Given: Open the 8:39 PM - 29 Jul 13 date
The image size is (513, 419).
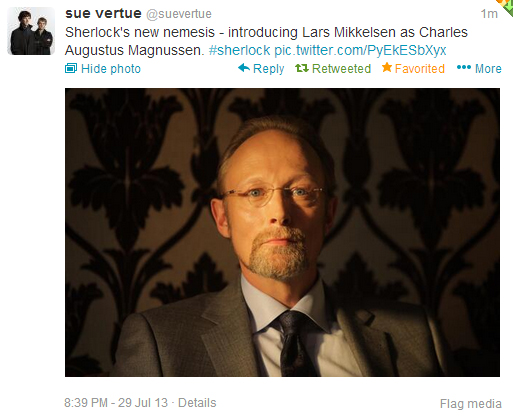Looking at the screenshot, I should click(x=116, y=403).
